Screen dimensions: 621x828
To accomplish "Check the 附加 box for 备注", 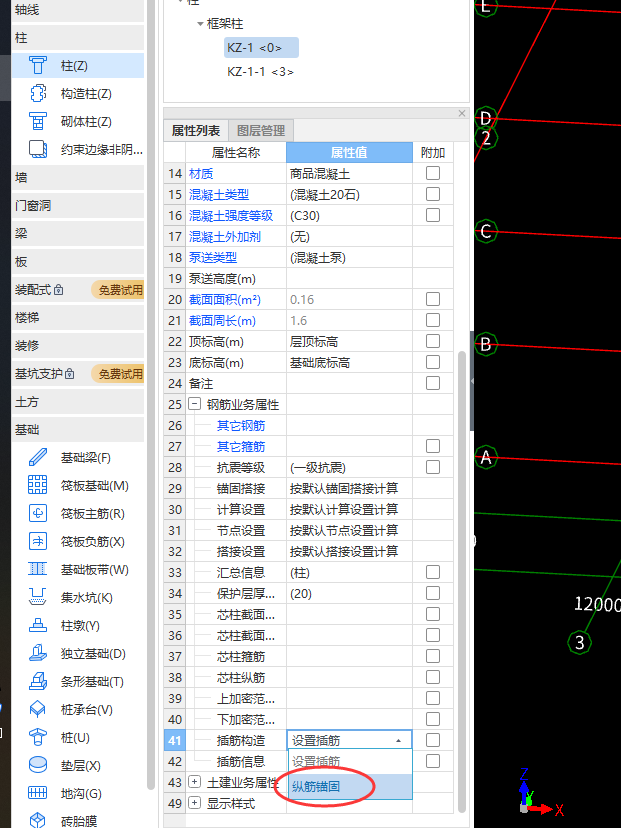I will click(433, 383).
